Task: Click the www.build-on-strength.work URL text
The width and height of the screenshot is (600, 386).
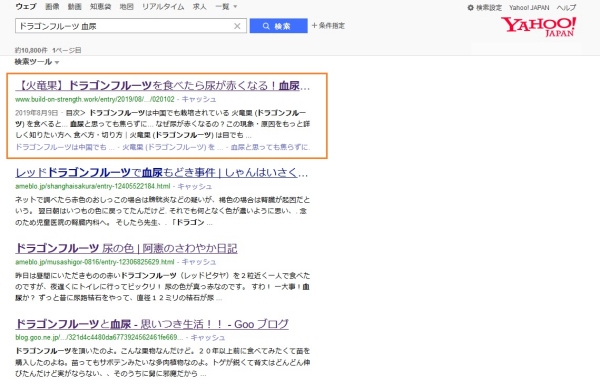Action: (95, 99)
